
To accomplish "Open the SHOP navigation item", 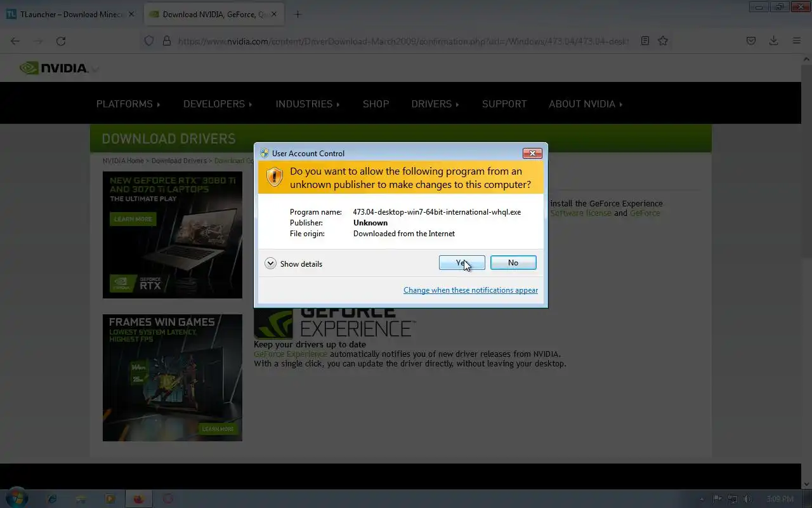I will (376, 104).
